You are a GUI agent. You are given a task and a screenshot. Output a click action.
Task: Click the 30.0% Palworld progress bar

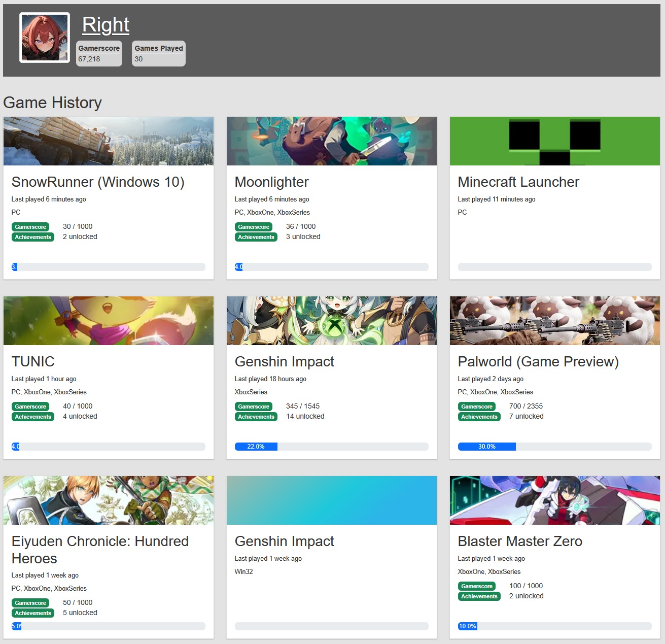pyautogui.click(x=555, y=447)
